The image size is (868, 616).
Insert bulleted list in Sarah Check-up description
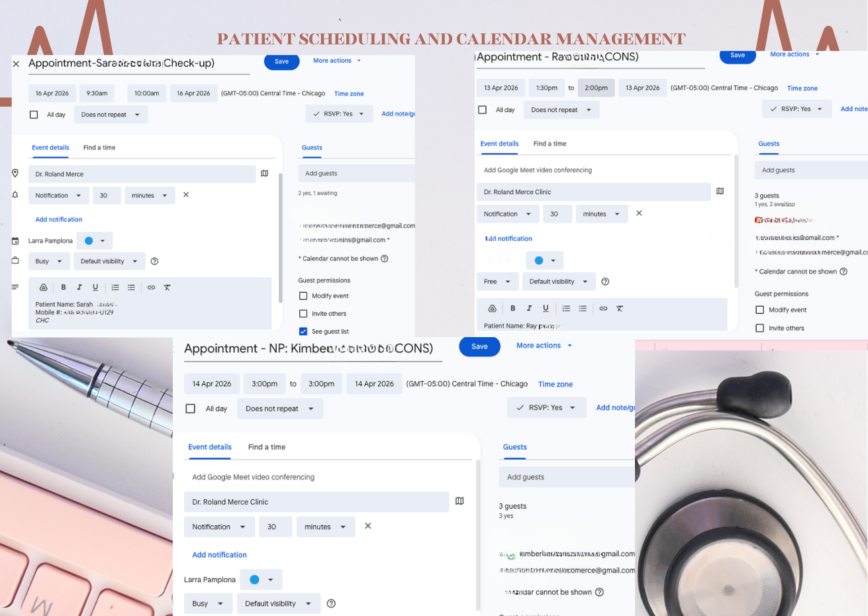point(131,287)
